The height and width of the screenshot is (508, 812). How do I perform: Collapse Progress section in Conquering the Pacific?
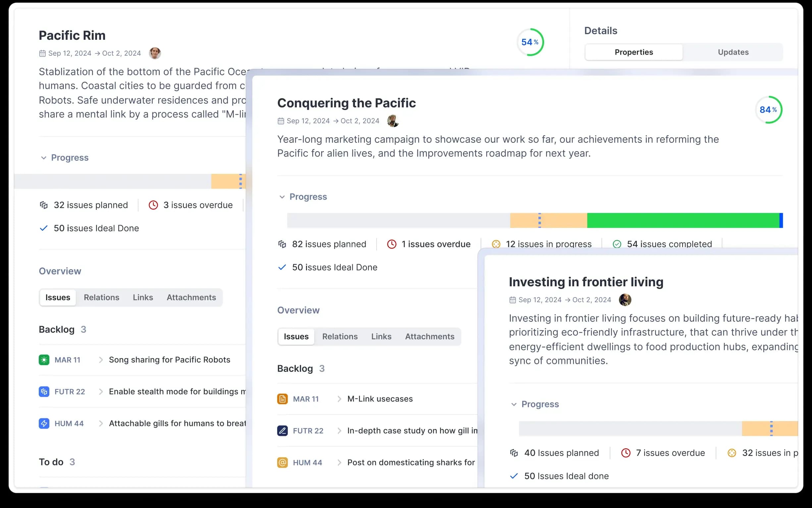(x=282, y=197)
